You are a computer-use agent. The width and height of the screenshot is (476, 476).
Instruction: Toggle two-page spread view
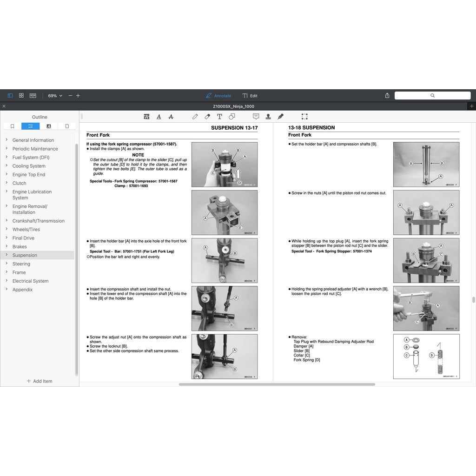coord(33,96)
